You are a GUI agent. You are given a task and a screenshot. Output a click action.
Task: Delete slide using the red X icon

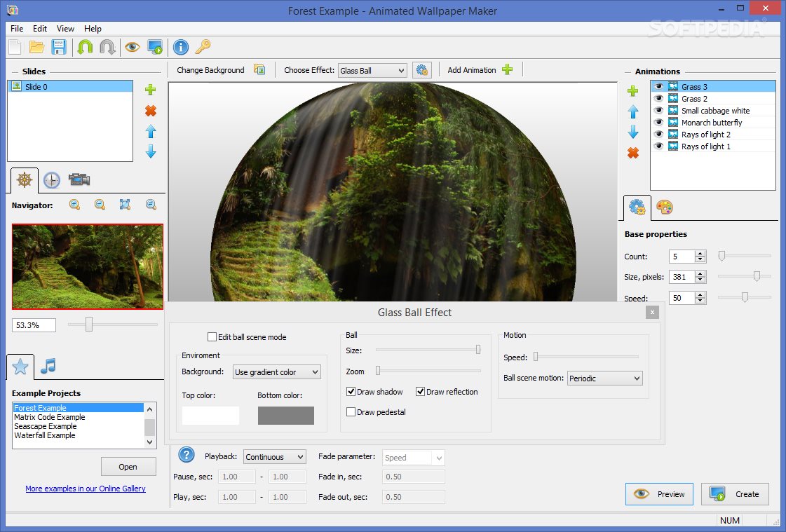(x=150, y=111)
